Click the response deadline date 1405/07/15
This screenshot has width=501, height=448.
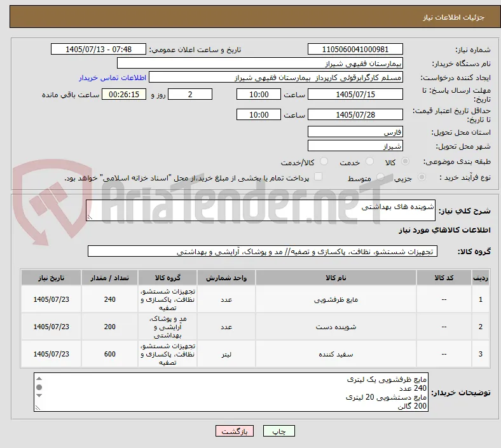click(355, 94)
